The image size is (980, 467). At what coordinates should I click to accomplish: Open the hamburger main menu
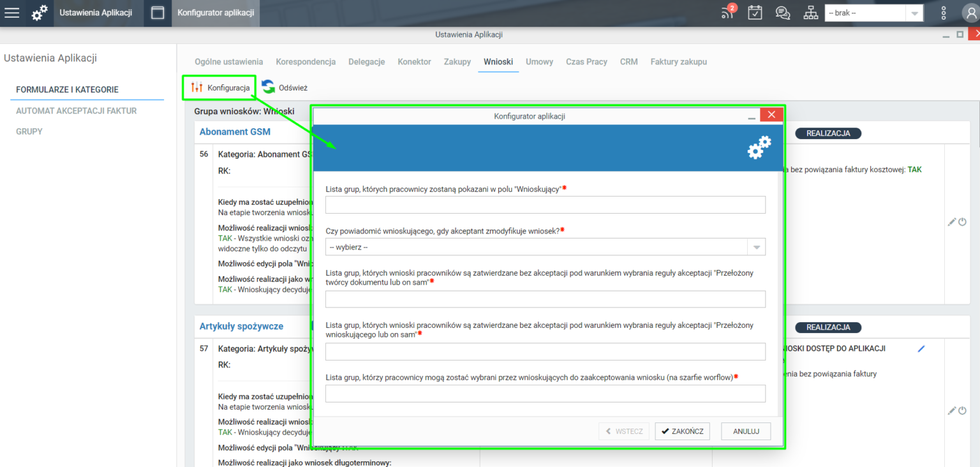coord(12,13)
